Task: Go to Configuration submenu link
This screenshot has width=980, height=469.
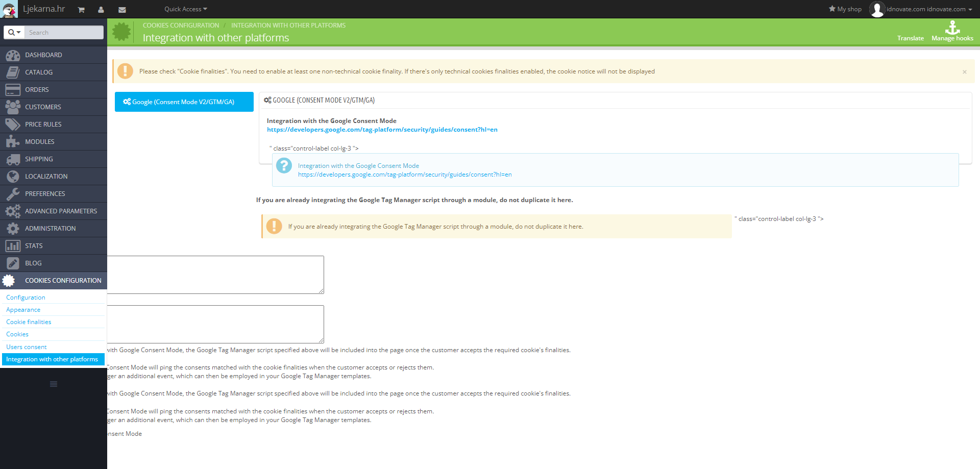Action: point(26,298)
